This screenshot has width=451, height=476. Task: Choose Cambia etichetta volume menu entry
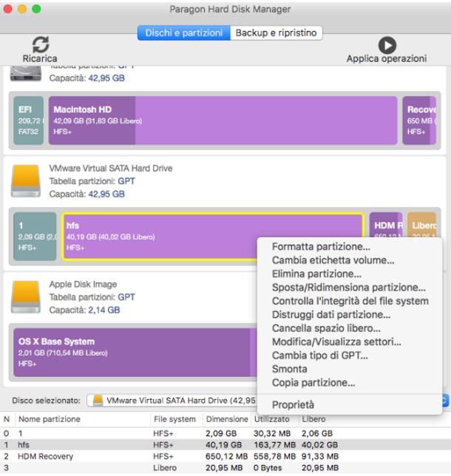tap(333, 260)
